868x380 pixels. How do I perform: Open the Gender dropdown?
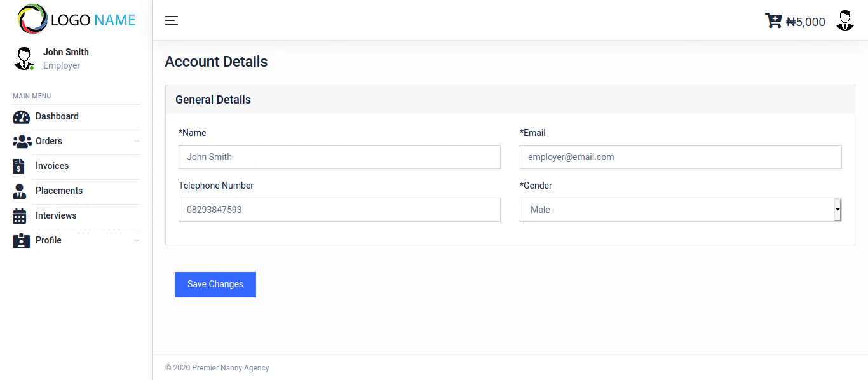[680, 210]
